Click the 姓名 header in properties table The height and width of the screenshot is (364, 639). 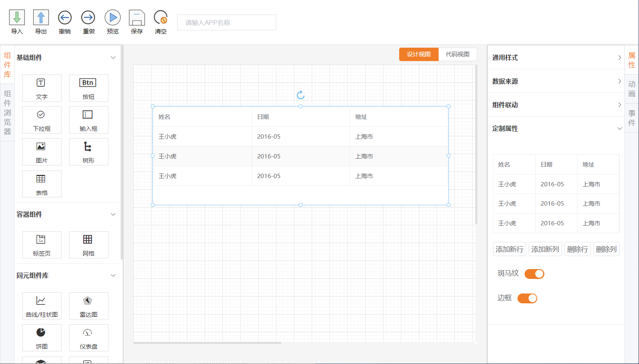coord(504,165)
